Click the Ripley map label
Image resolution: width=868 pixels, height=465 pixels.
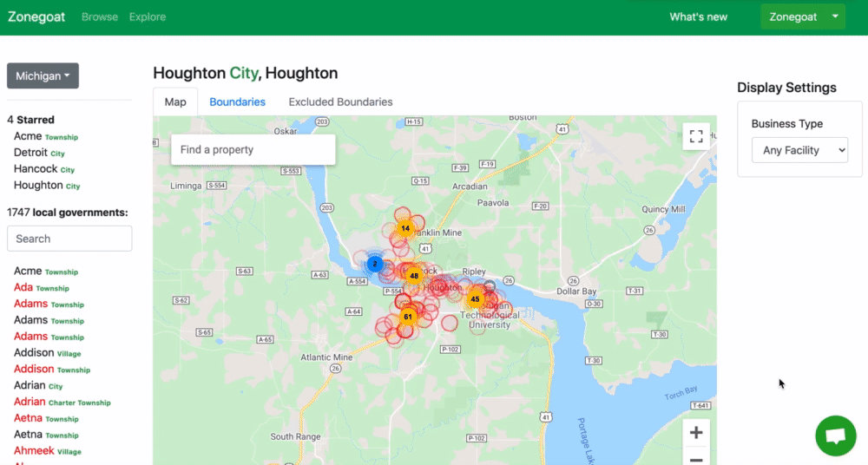pyautogui.click(x=474, y=272)
